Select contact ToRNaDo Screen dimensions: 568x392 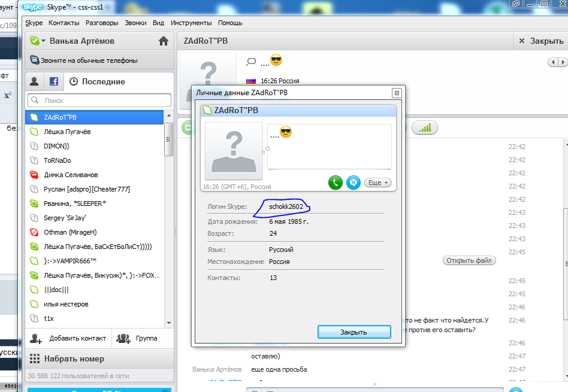click(95, 160)
